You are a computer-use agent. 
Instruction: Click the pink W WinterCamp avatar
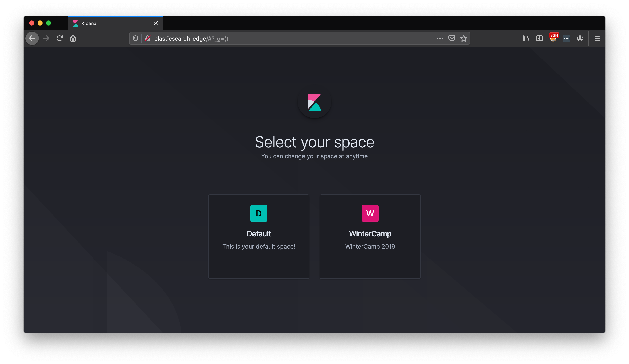[x=370, y=213]
